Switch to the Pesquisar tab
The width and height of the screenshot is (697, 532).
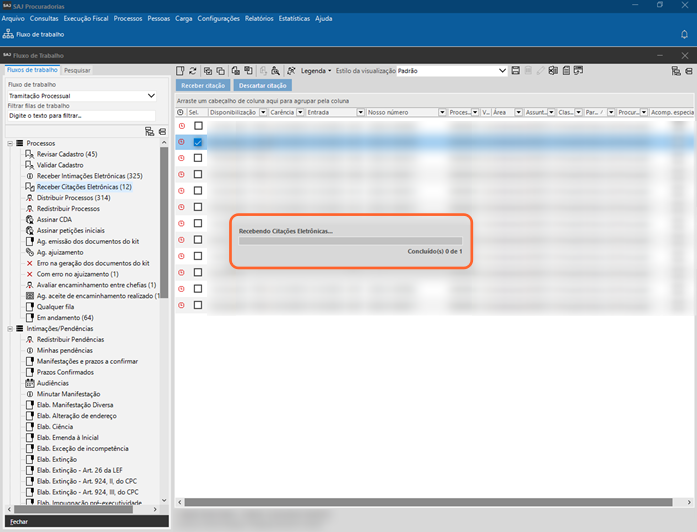tap(77, 70)
